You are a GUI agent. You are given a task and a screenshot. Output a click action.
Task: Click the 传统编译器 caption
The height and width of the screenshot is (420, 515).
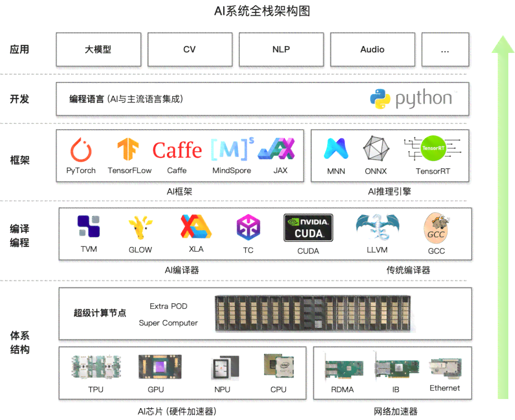pyautogui.click(x=408, y=270)
